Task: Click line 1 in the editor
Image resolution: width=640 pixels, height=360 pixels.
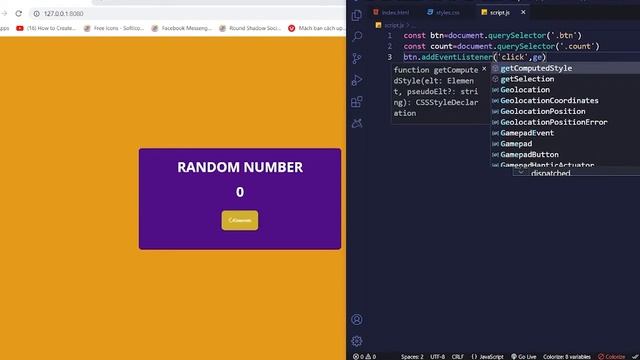Action: click(x=492, y=36)
